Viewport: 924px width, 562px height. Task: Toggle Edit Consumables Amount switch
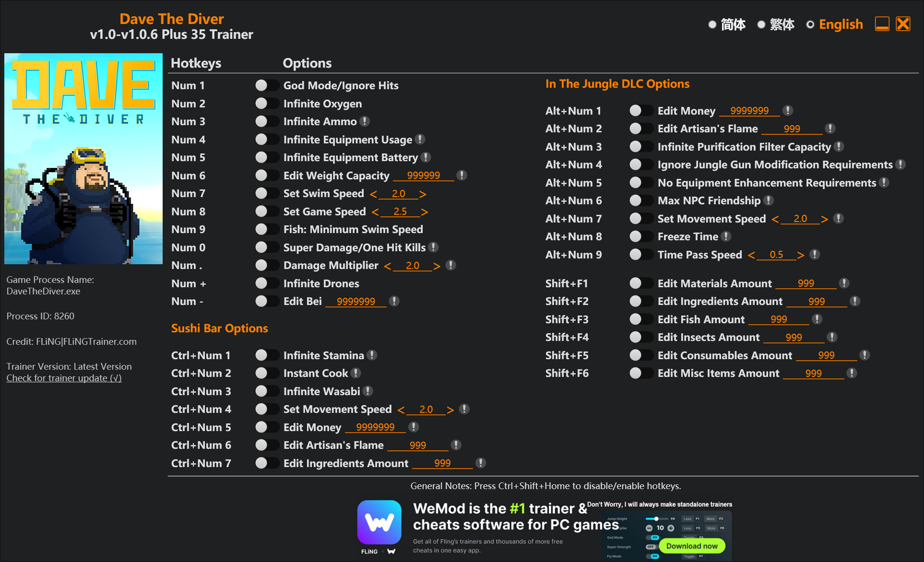coord(641,355)
